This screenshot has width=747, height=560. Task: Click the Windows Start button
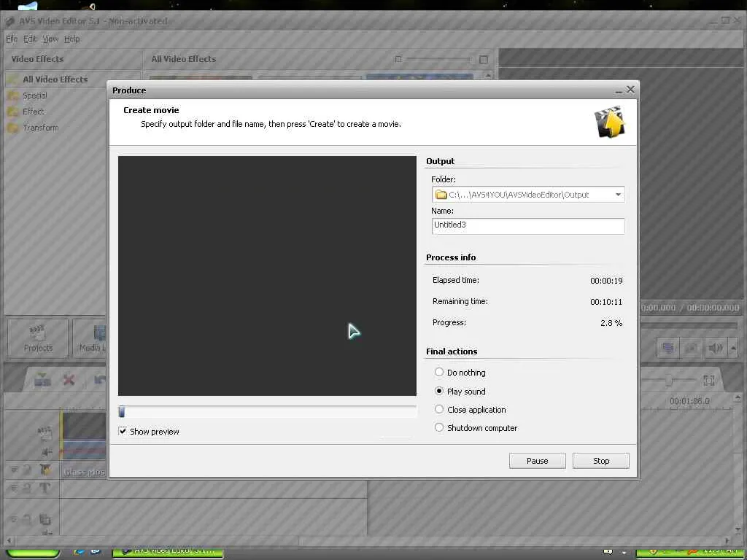[32, 553]
